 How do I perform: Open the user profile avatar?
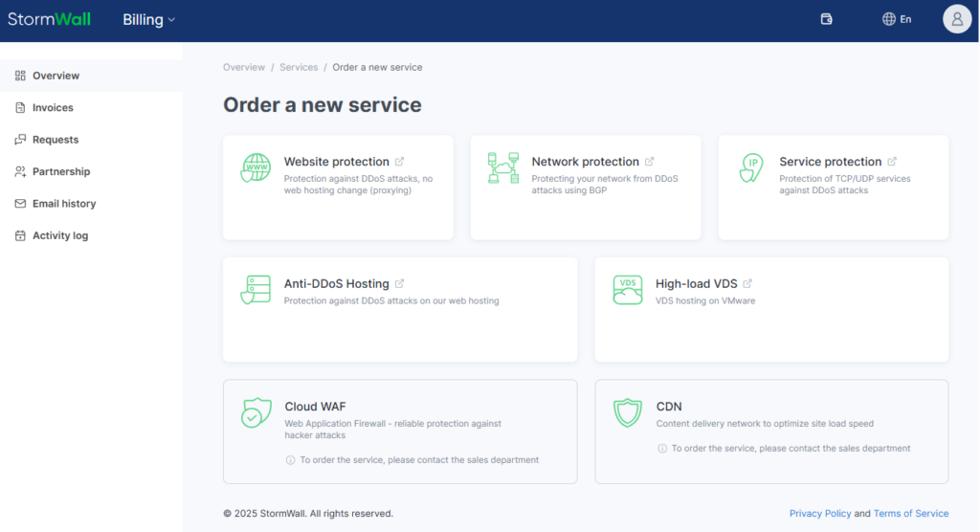(x=957, y=19)
